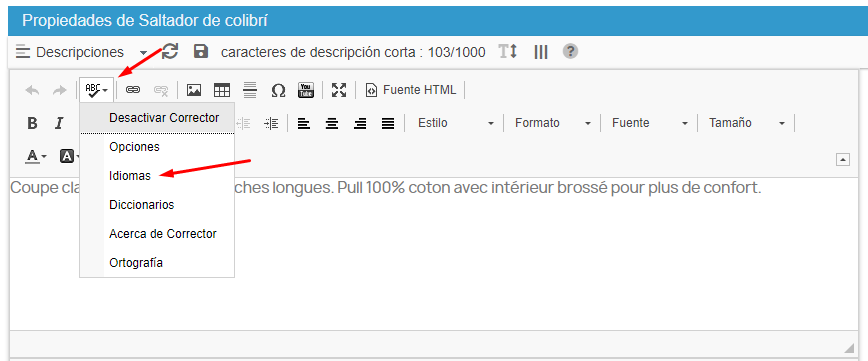Toggle Fuente HTML source view
The image size is (868, 361).
(x=411, y=90)
